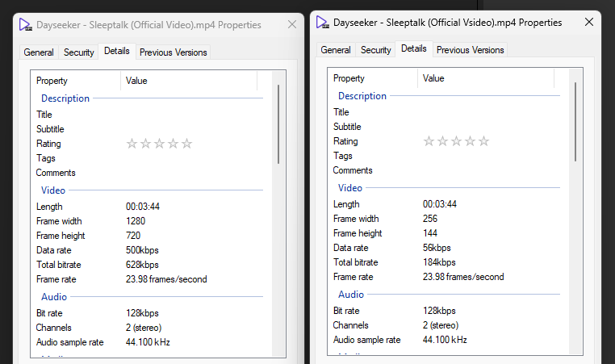Viewport: 615px width, 364px height.
Task: Close the right Properties window (Vsideo)
Action: (588, 22)
